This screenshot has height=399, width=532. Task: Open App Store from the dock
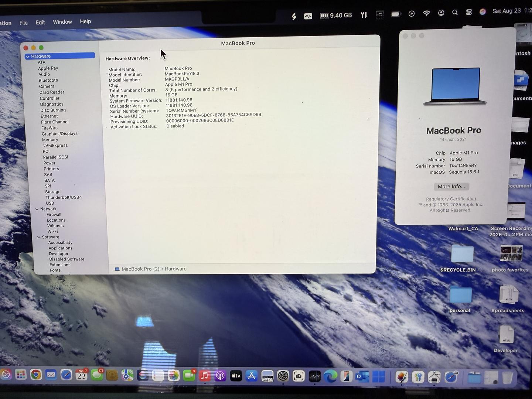pos(252,376)
